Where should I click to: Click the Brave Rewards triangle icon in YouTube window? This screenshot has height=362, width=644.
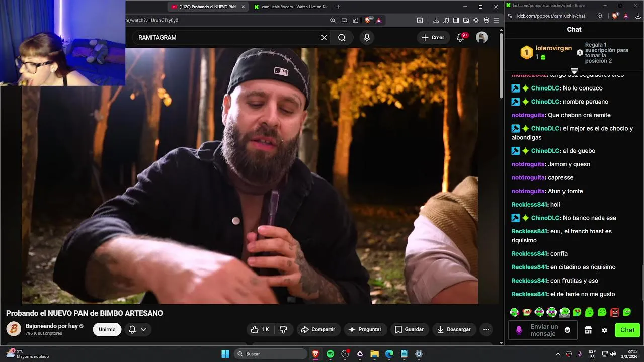pyautogui.click(x=379, y=20)
